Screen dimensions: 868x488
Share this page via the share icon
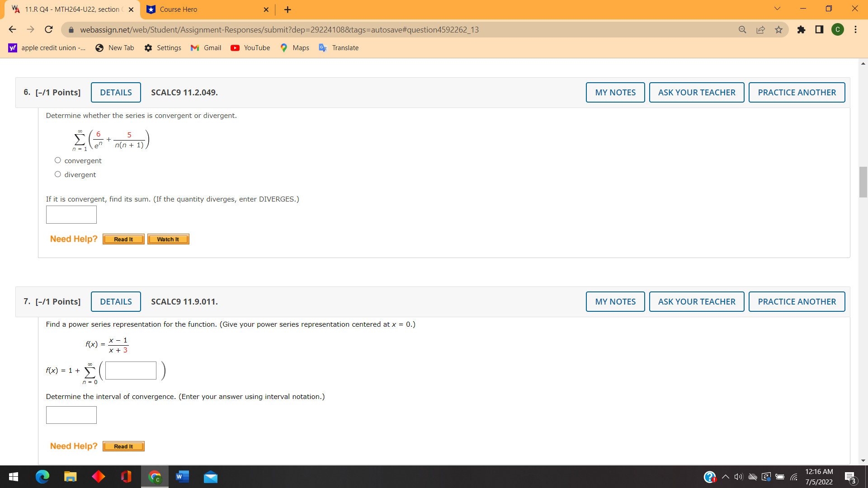(760, 30)
